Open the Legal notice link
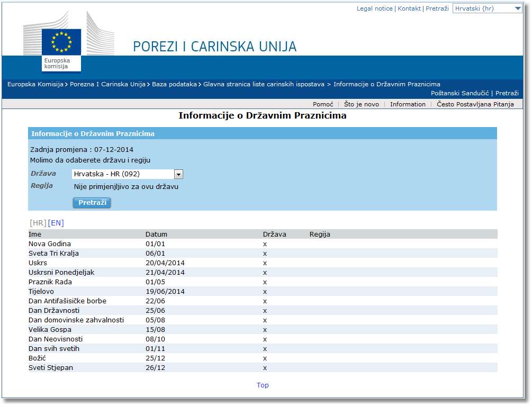Image resolution: width=532 pixels, height=406 pixels. click(x=374, y=8)
